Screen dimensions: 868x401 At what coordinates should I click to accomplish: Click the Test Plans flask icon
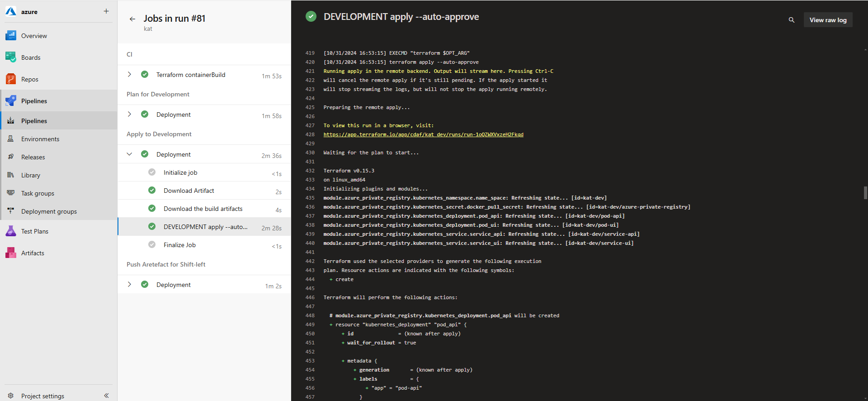pos(11,231)
